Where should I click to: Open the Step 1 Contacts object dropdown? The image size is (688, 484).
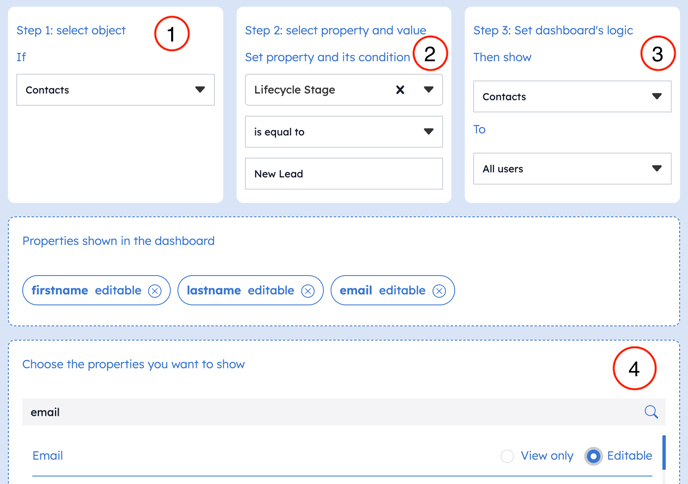(x=115, y=90)
